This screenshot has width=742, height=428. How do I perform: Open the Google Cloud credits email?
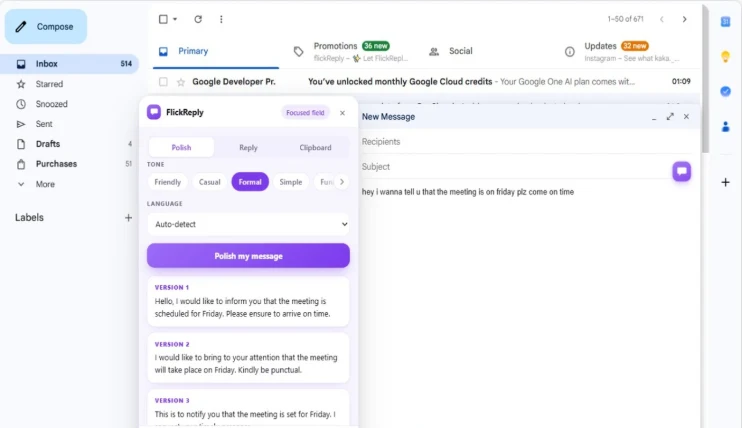(400, 81)
